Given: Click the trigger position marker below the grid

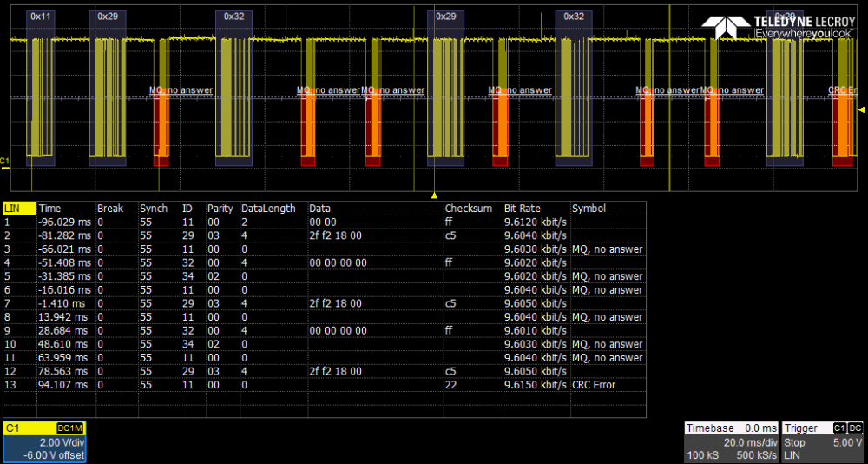Looking at the screenshot, I should (434, 196).
